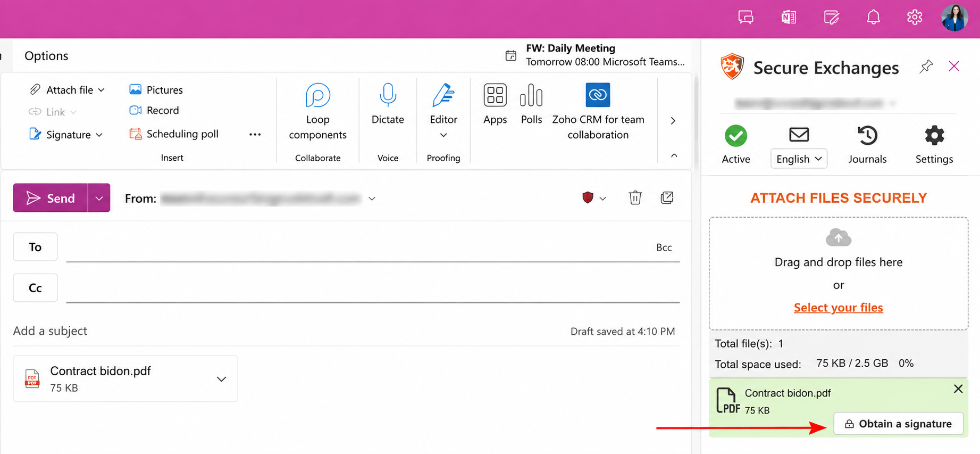Viewport: 980px width, 454px height.
Task: Open Loop components
Action: click(317, 112)
